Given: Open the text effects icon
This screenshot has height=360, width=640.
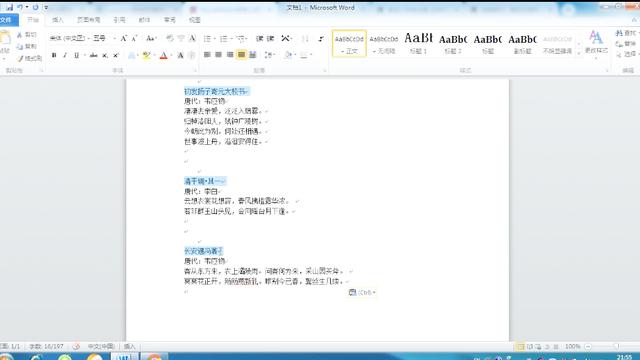Looking at the screenshot, I should (x=131, y=55).
